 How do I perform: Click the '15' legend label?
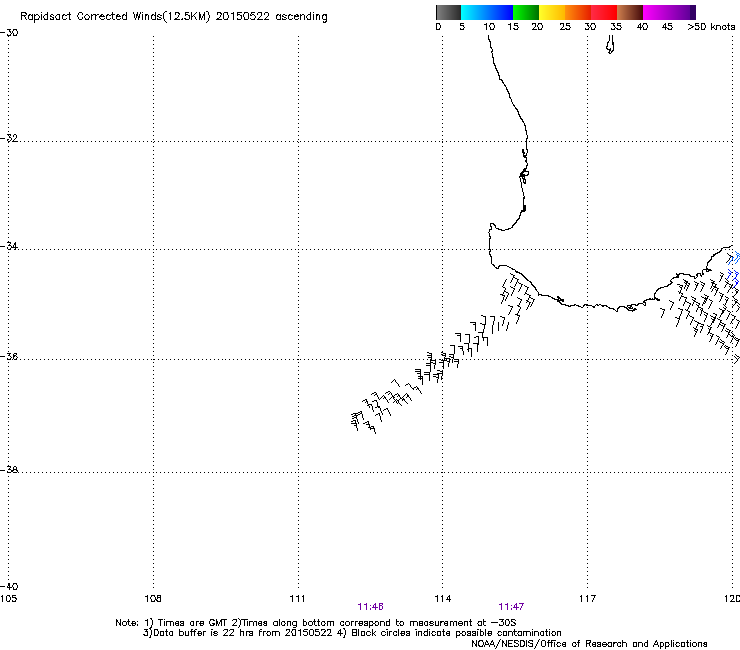[x=513, y=27]
